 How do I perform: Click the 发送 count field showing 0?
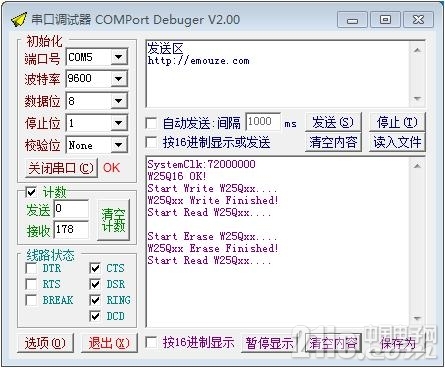[x=71, y=209]
